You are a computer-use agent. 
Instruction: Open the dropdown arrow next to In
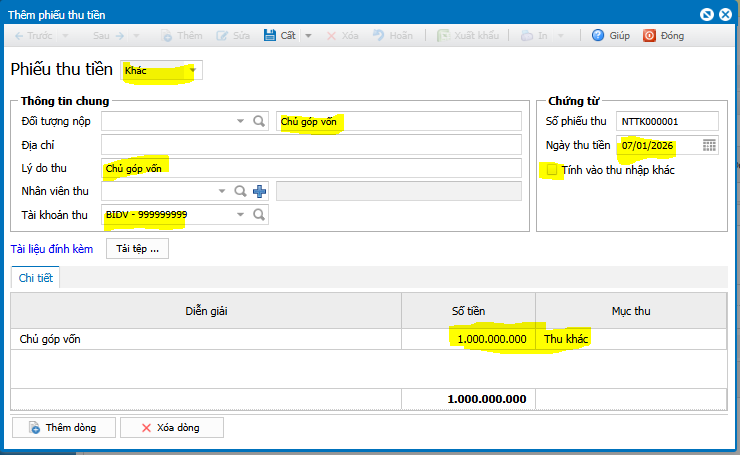tap(561, 36)
